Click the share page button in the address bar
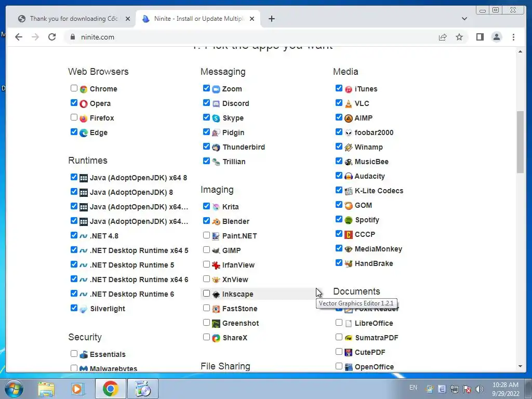 [443, 37]
